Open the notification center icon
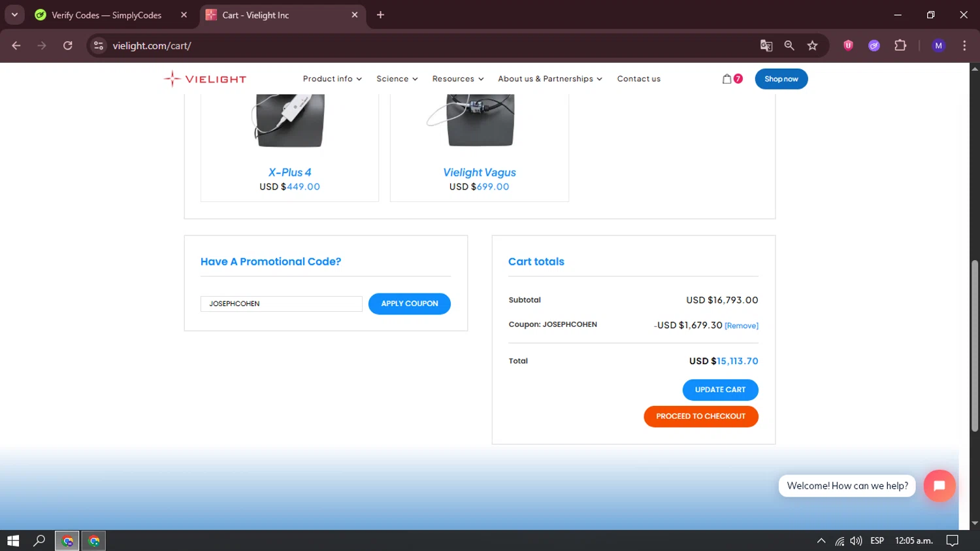980x551 pixels. [x=953, y=541]
